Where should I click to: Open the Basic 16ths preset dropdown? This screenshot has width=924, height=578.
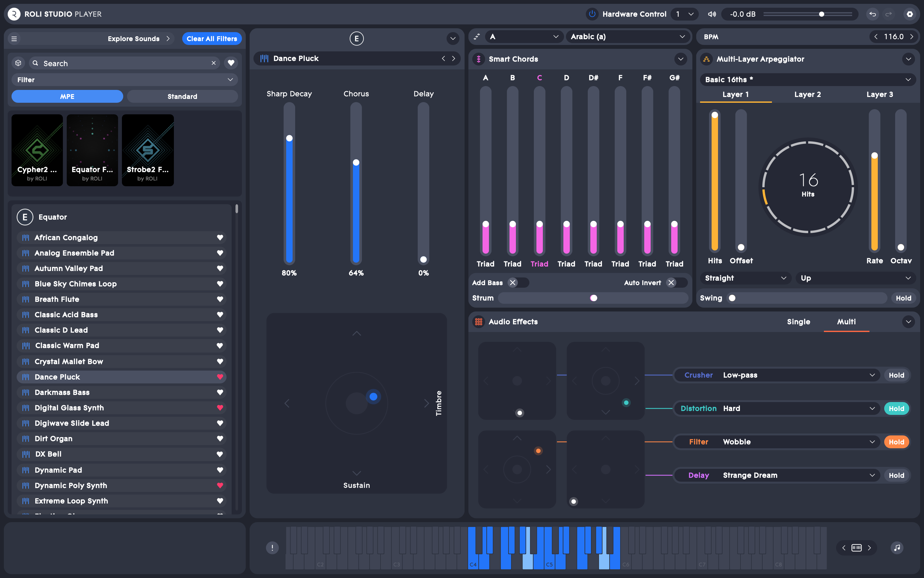click(808, 80)
